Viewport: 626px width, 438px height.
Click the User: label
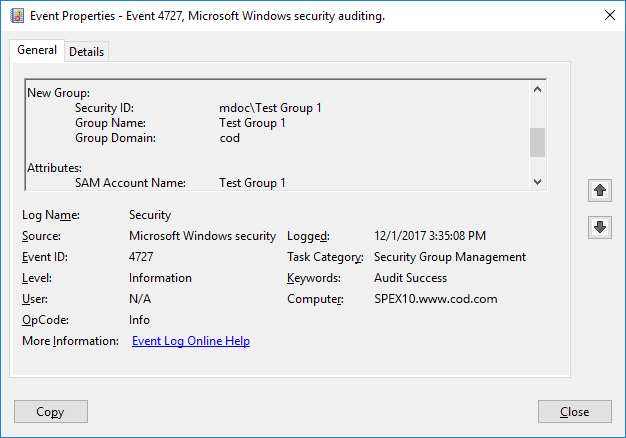point(35,299)
